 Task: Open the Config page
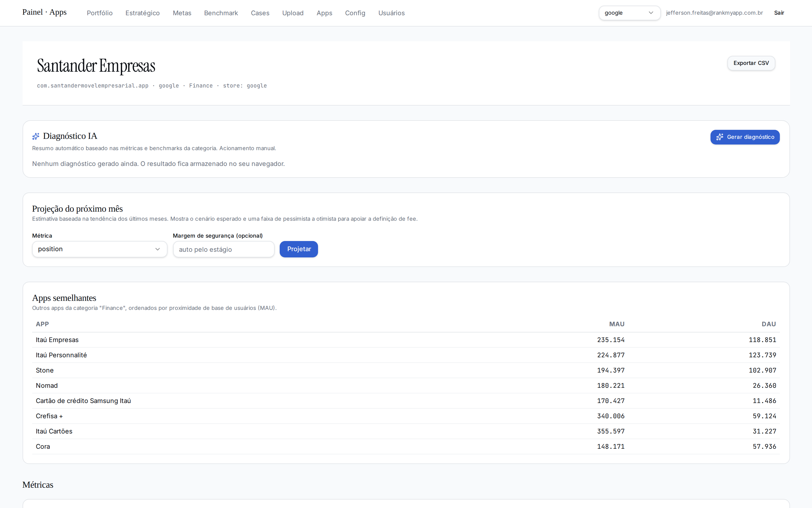click(355, 13)
